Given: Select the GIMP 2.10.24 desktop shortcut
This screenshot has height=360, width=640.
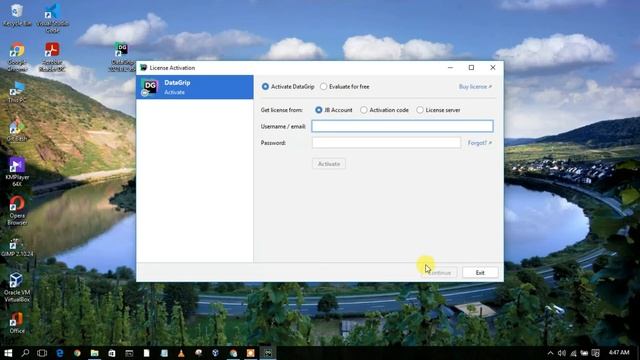Looking at the screenshot, I should (x=17, y=247).
